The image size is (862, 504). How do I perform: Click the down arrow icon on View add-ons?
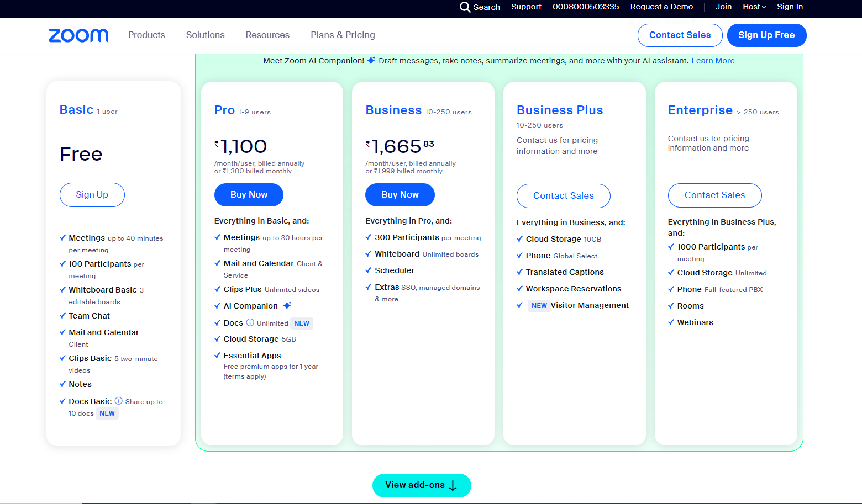point(453,485)
